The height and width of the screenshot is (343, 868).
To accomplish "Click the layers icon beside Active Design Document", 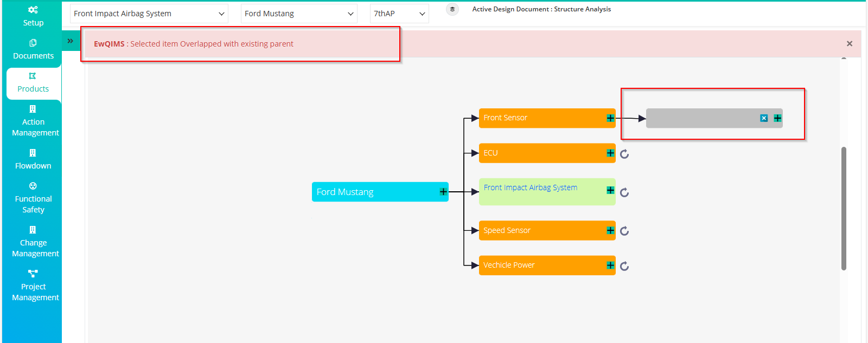I will (452, 9).
